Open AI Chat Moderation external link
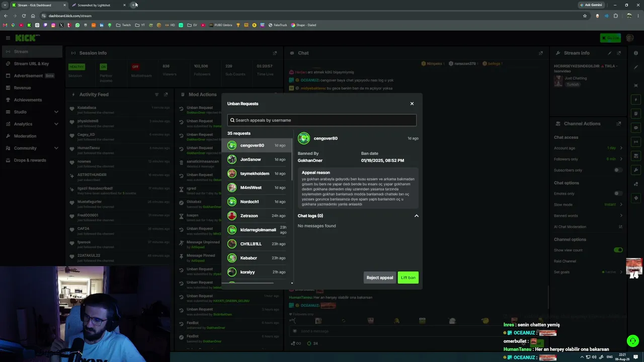Image resolution: width=644 pixels, height=362 pixels. pyautogui.click(x=621, y=227)
